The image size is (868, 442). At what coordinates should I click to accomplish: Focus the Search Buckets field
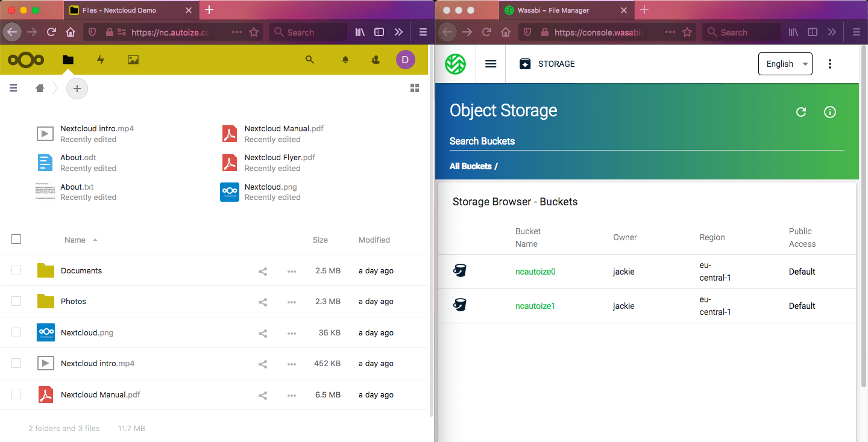pos(647,142)
